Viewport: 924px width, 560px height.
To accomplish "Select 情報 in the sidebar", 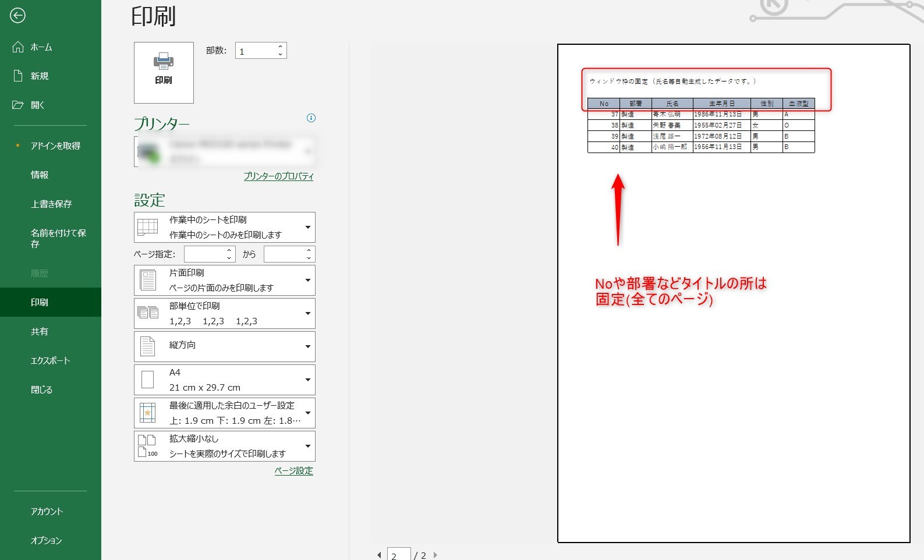I will point(40,175).
